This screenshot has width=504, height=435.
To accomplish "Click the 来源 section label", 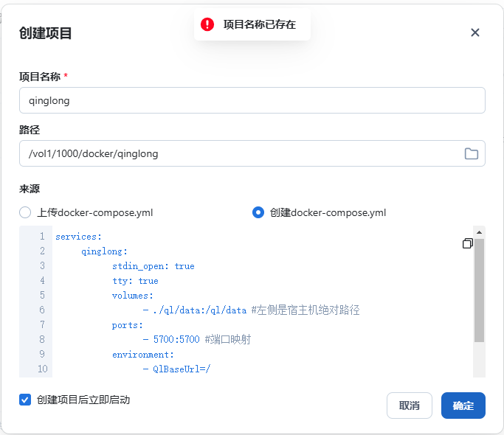I will coord(30,189).
